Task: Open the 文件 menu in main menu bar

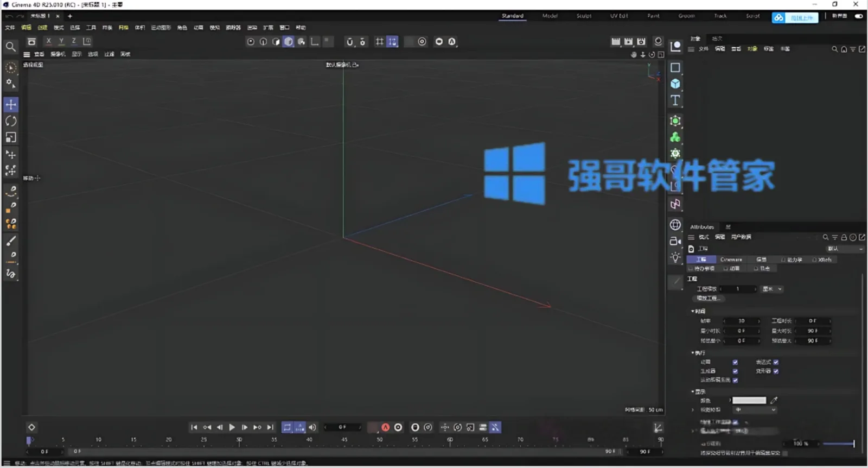Action: (x=10, y=28)
